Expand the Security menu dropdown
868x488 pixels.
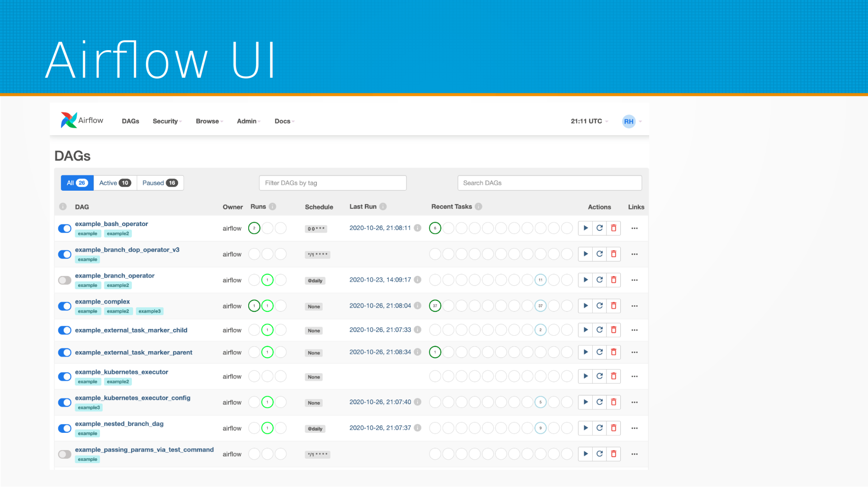[167, 121]
